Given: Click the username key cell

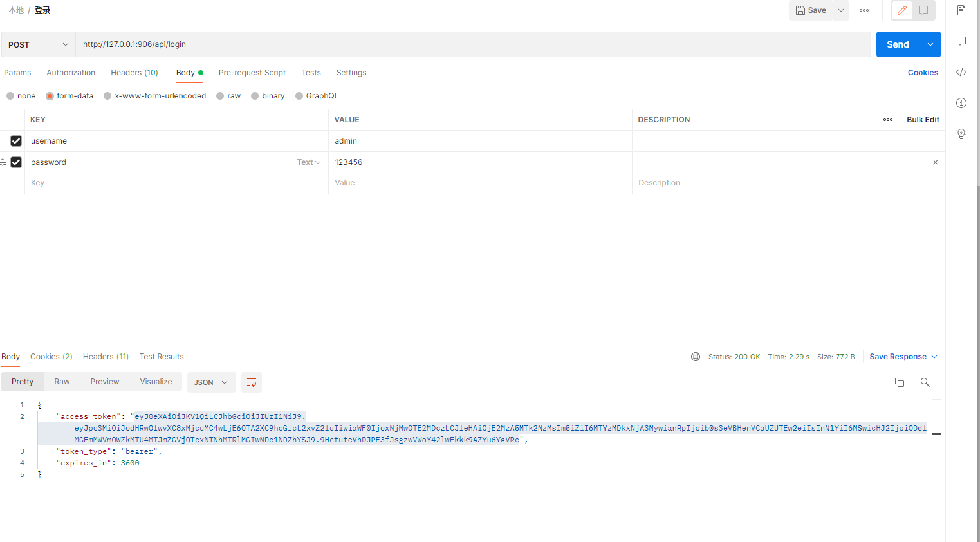Looking at the screenshot, I should click(176, 141).
